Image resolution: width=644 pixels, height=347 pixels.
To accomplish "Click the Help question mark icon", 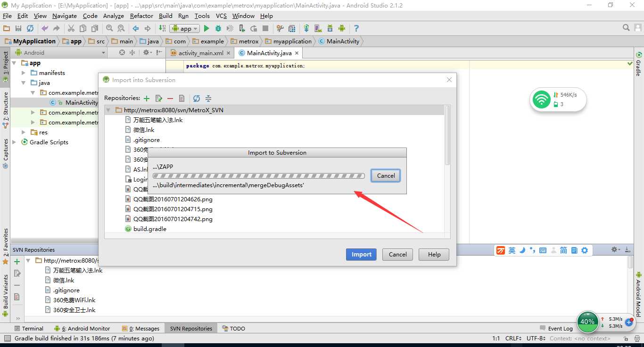I will click(356, 28).
